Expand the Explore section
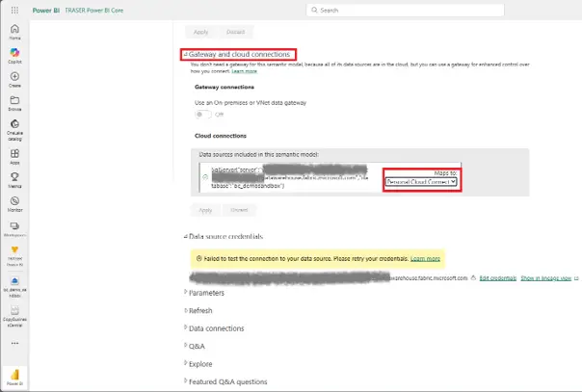Image resolution: width=582 pixels, height=392 pixels. (x=186, y=363)
